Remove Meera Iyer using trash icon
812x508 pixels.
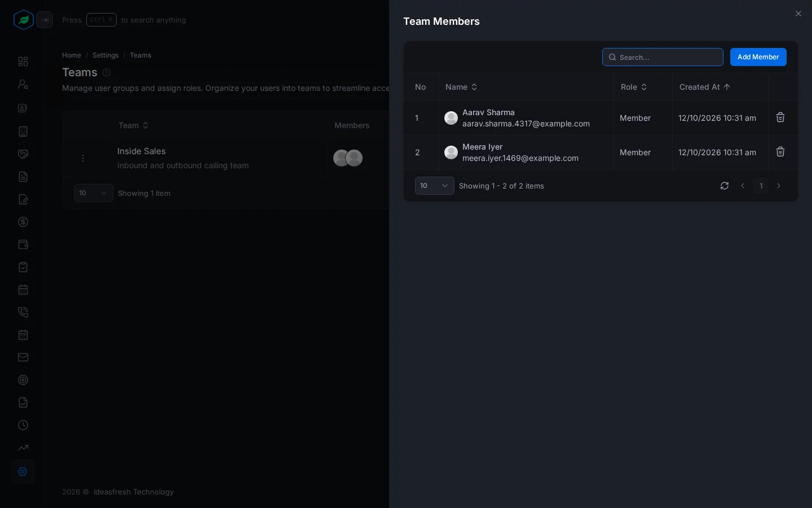[780, 152]
